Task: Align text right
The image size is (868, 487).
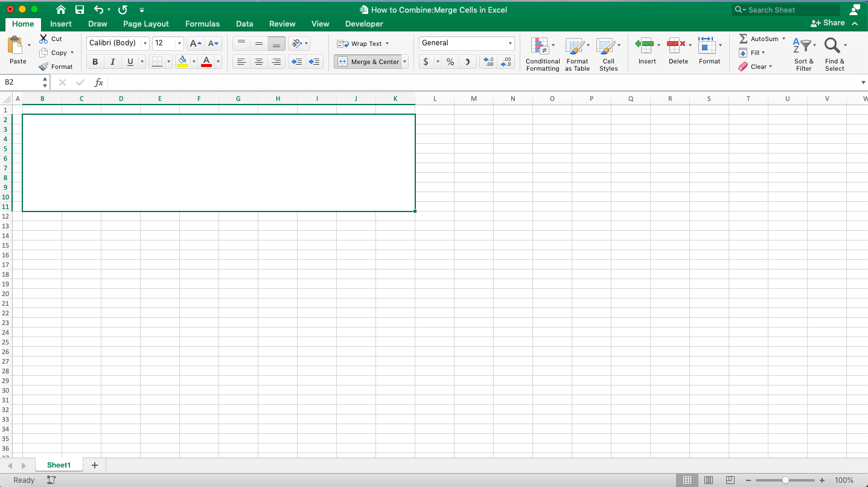Action: [276, 62]
